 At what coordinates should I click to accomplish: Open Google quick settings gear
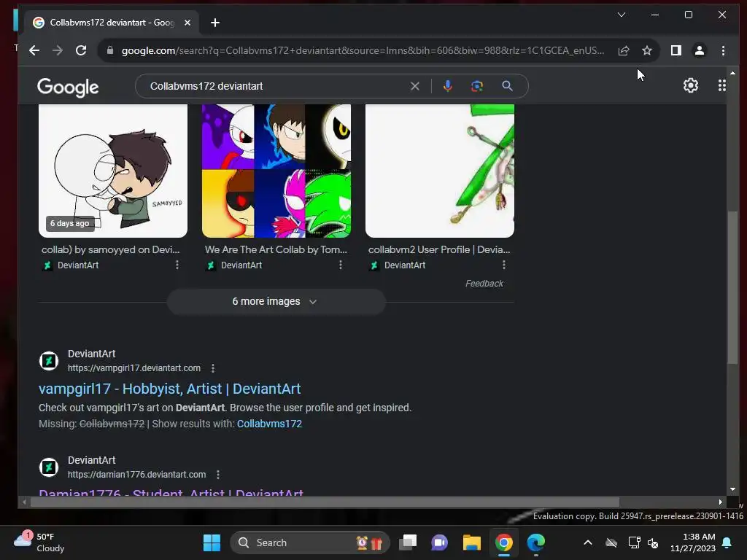(691, 86)
